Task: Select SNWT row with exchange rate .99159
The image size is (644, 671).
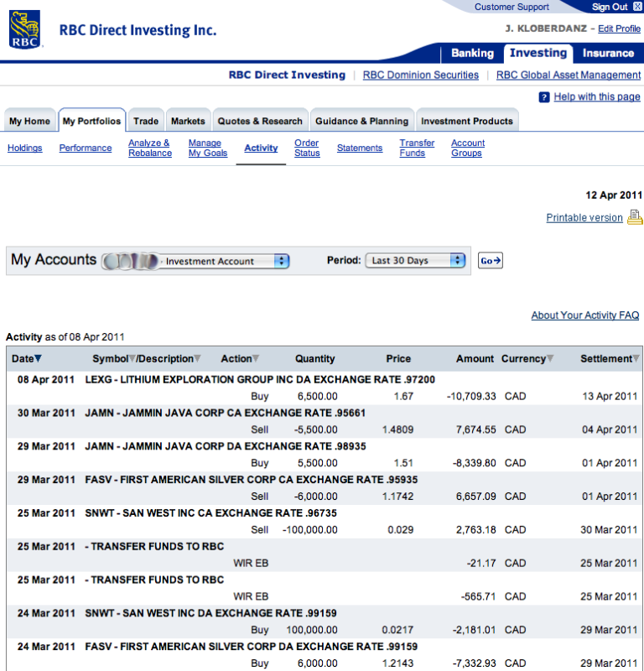Action: click(x=325, y=622)
